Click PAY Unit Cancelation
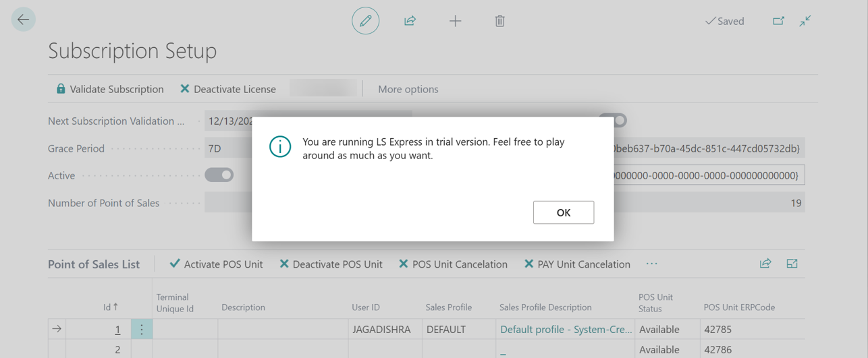Image resolution: width=868 pixels, height=358 pixels. click(x=577, y=264)
